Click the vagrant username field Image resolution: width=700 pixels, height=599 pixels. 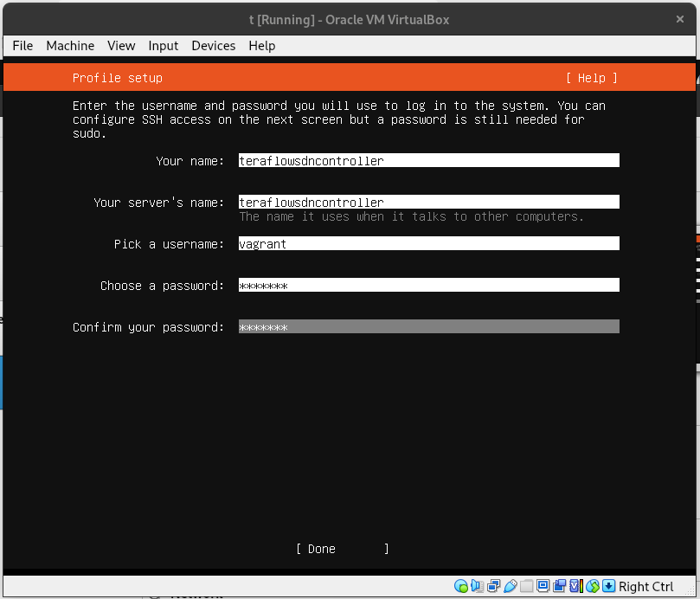pyautogui.click(x=428, y=243)
